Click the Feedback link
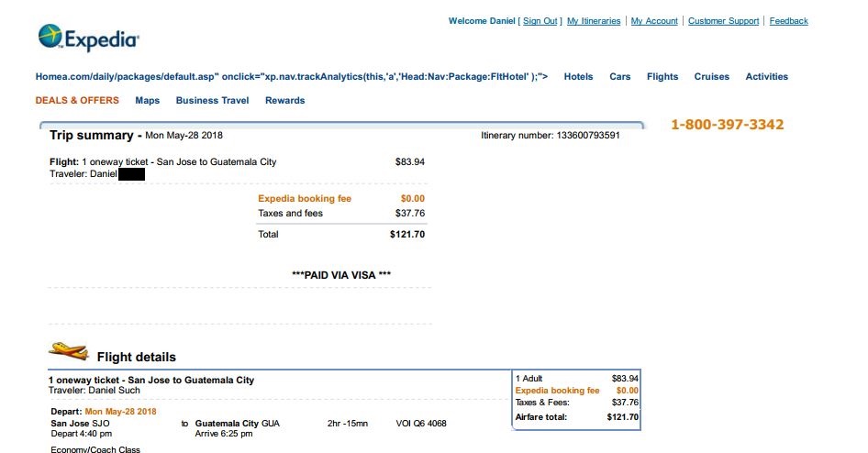 pyautogui.click(x=788, y=21)
